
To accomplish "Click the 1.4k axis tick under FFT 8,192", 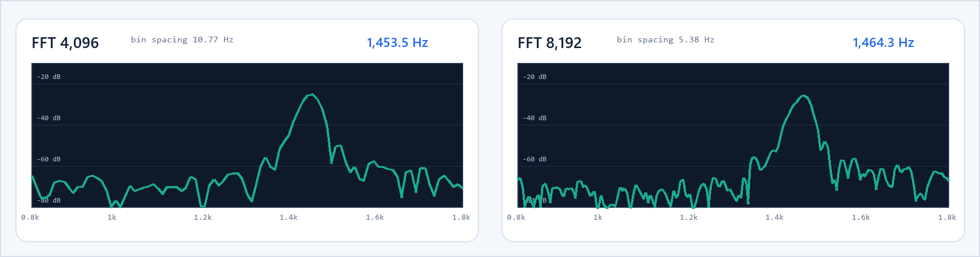I will coord(775,218).
